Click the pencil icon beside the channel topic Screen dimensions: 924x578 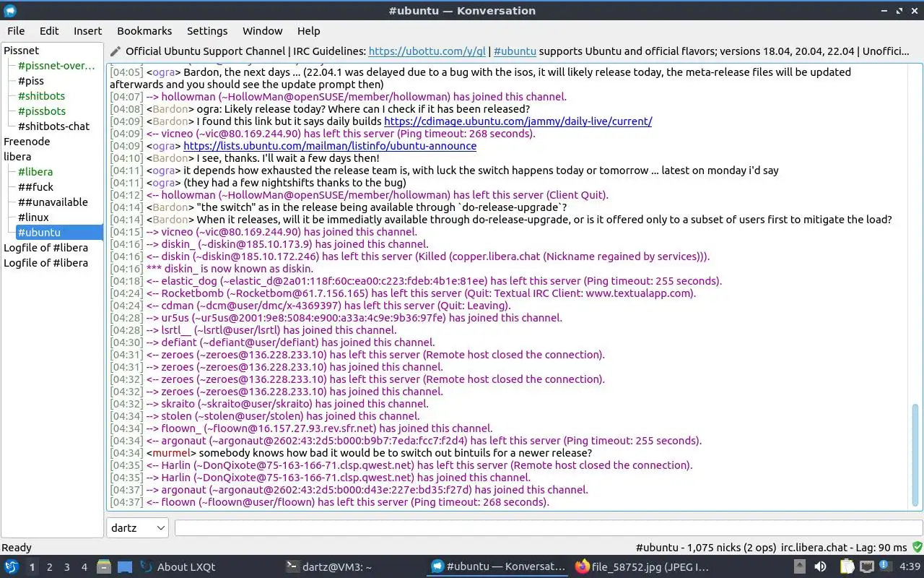pos(115,51)
